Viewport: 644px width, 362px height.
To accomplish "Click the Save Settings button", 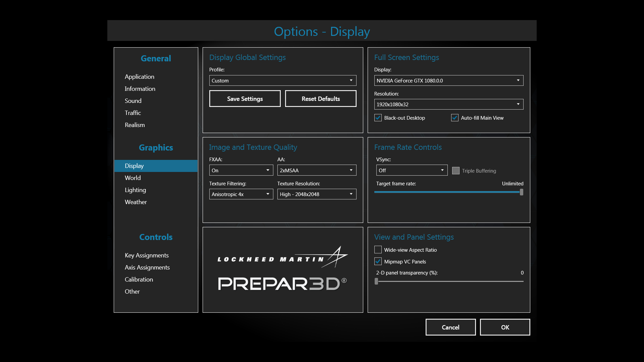I will pyautogui.click(x=245, y=99).
